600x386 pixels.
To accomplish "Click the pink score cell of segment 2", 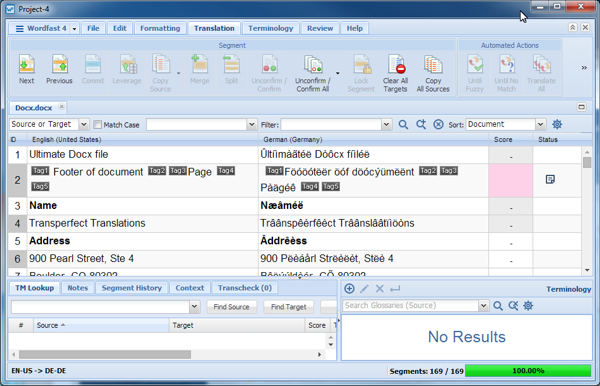I will tap(510, 181).
